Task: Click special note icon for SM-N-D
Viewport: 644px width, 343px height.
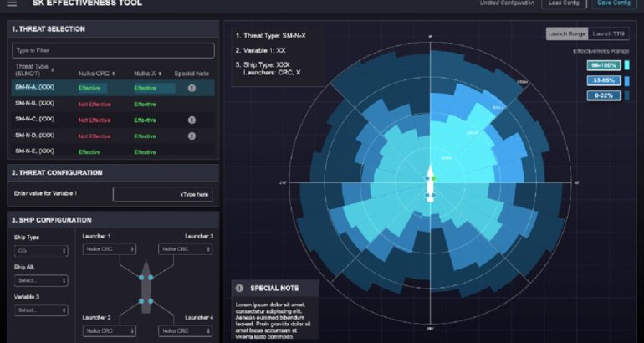Action: pos(192,136)
